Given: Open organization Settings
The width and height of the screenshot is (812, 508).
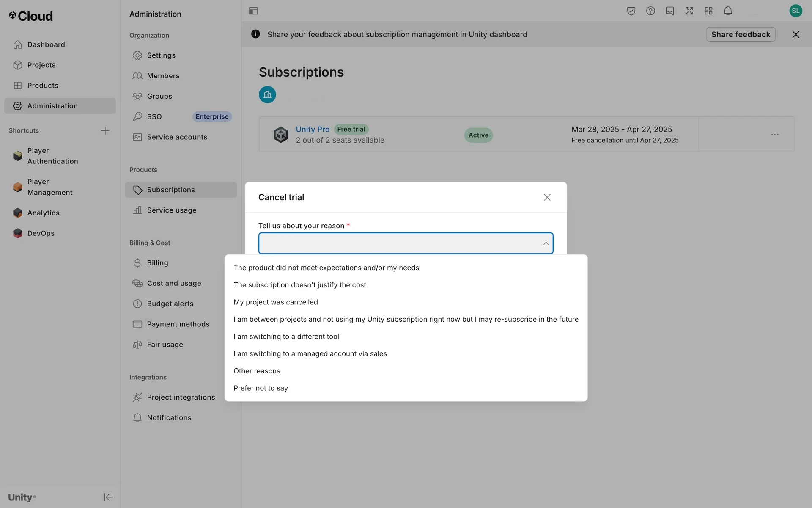Looking at the screenshot, I should (181, 55).
